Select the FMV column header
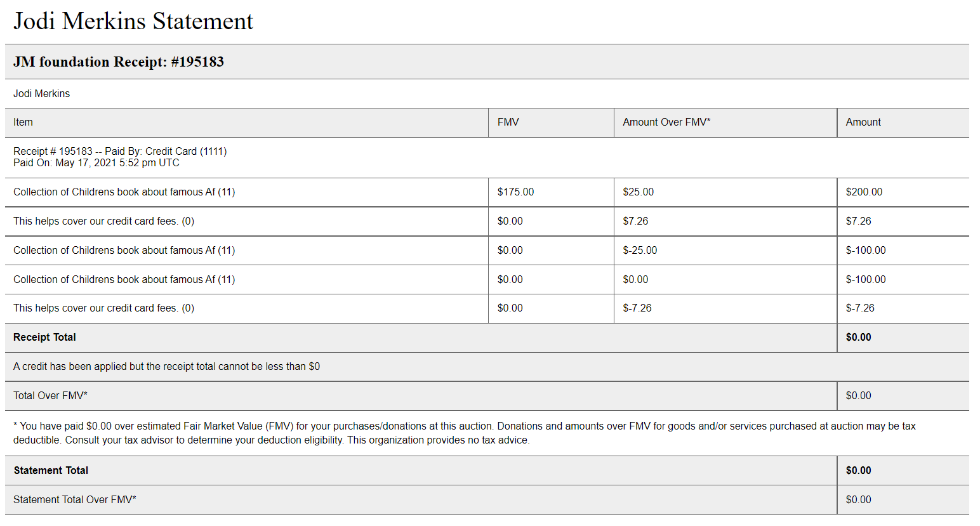Viewport: 980px width, 526px height. pyautogui.click(x=508, y=122)
